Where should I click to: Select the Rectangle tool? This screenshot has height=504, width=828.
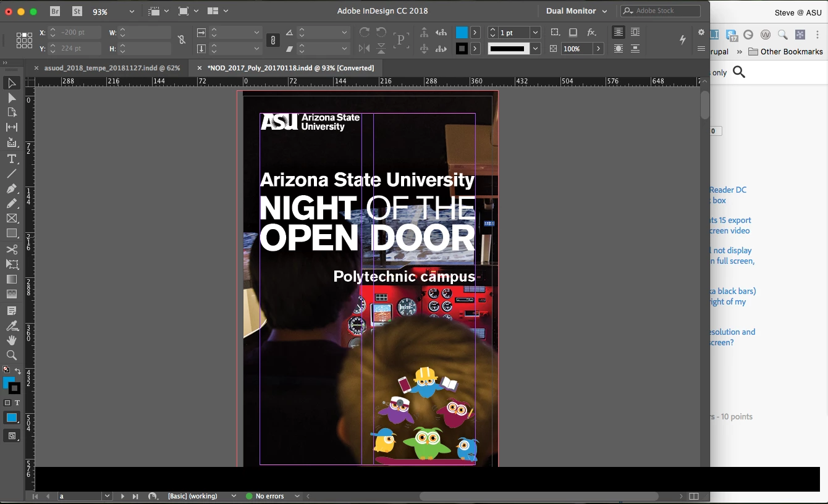pos(12,233)
